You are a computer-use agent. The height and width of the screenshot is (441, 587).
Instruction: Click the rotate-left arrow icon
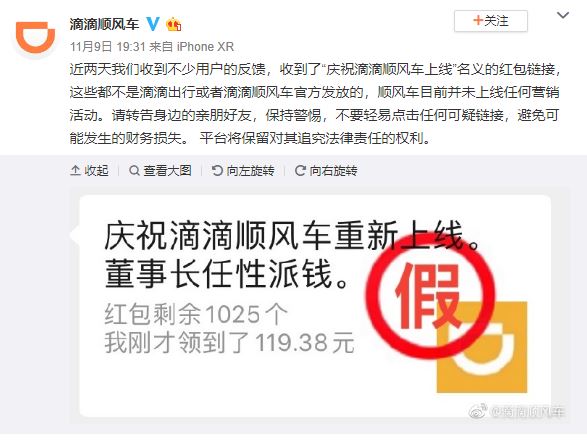coord(217,171)
